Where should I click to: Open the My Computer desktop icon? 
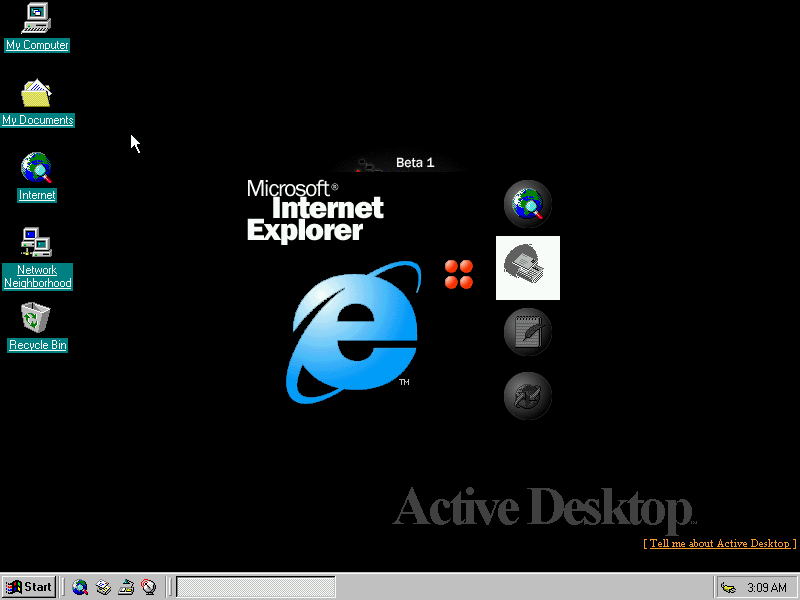pyautogui.click(x=37, y=18)
